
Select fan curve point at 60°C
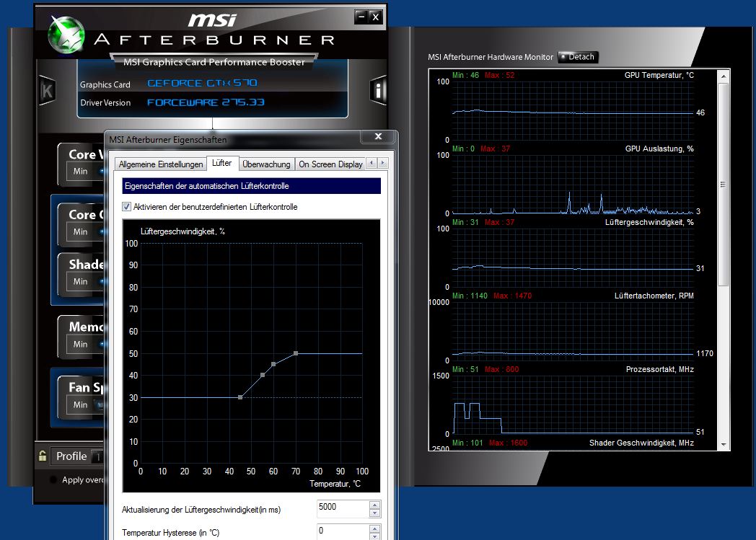pyautogui.click(x=273, y=364)
